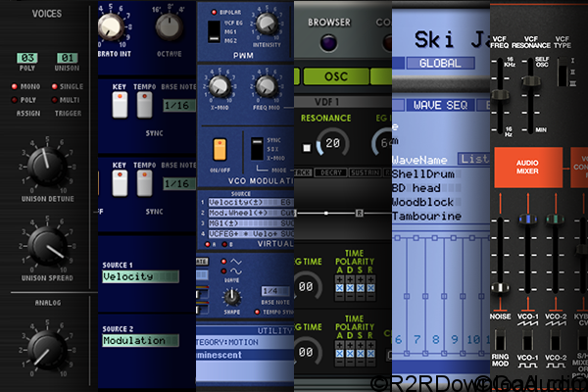Change the POLY voice count 03

point(27,58)
